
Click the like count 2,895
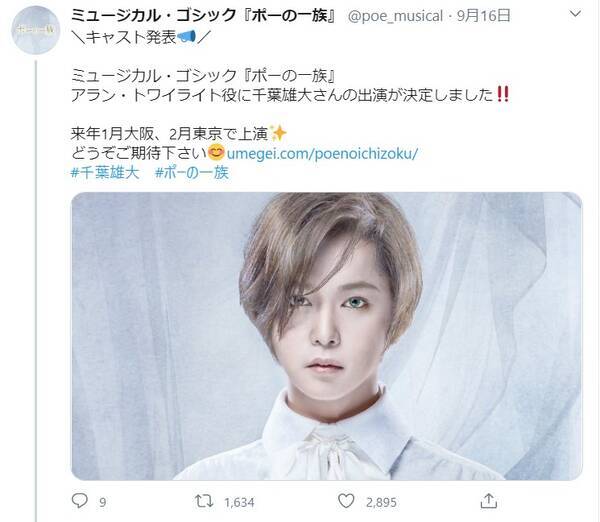(381, 502)
